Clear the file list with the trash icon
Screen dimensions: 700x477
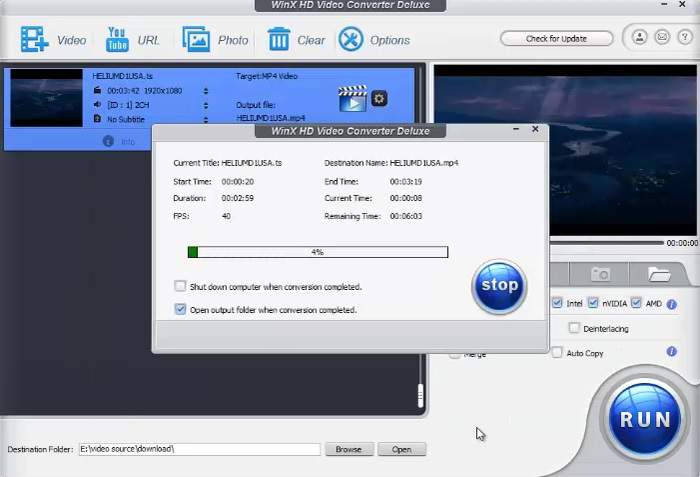[x=279, y=39]
